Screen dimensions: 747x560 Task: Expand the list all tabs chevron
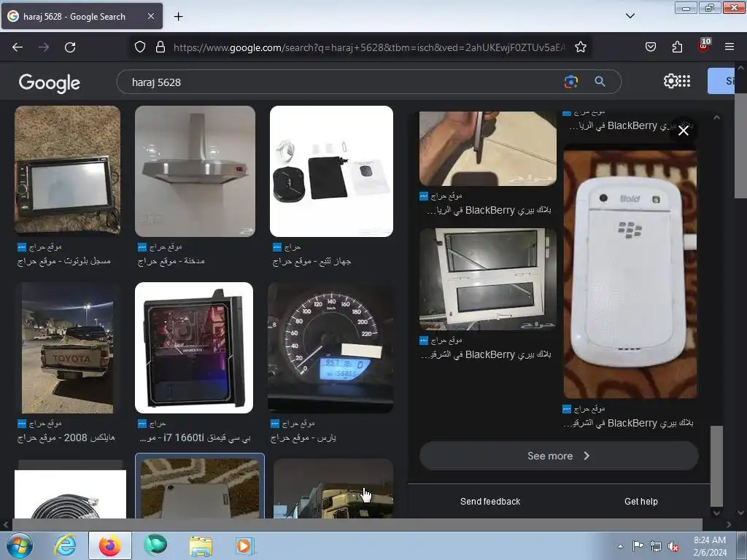[630, 16]
